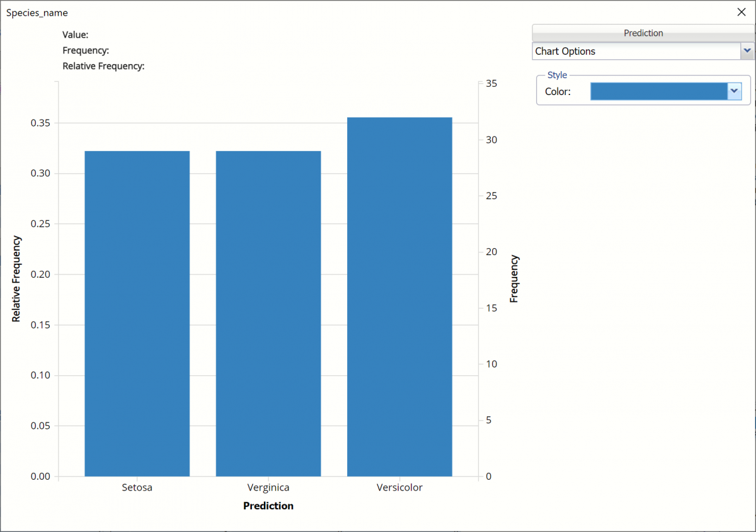
Task: Click the Relative Frequency: readout label above chart
Action: click(x=103, y=65)
